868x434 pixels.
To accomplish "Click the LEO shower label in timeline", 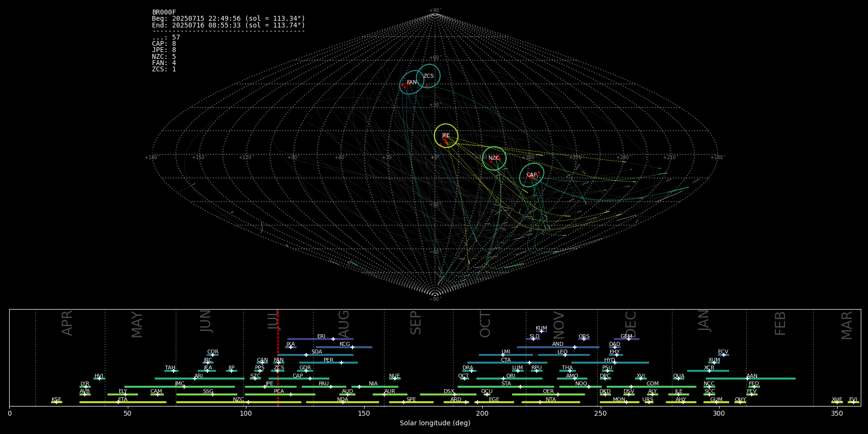I will [563, 352].
